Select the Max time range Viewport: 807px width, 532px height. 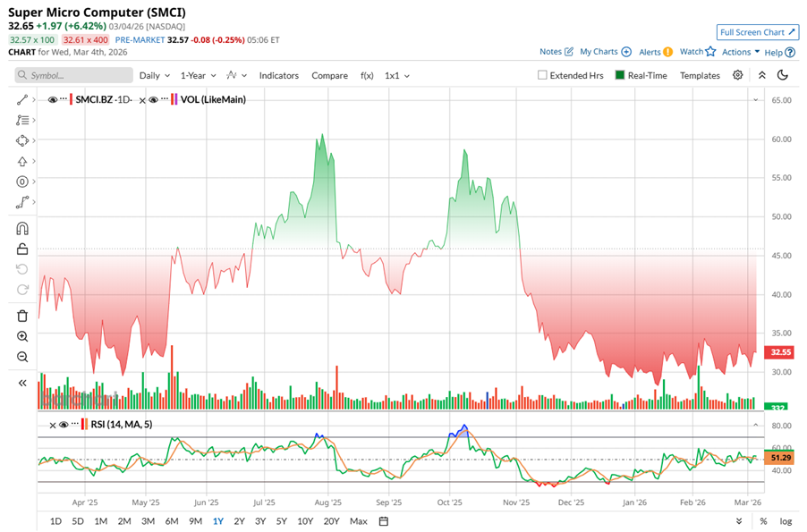pyautogui.click(x=358, y=521)
